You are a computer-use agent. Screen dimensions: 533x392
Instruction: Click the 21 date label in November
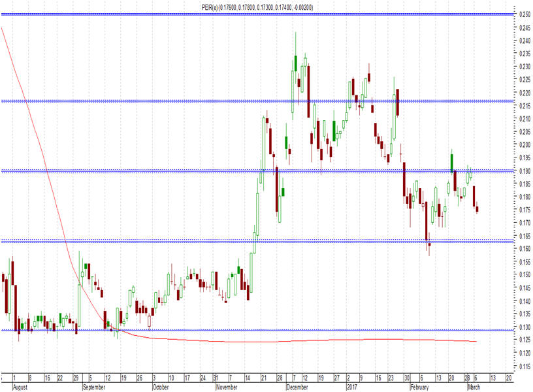click(264, 378)
